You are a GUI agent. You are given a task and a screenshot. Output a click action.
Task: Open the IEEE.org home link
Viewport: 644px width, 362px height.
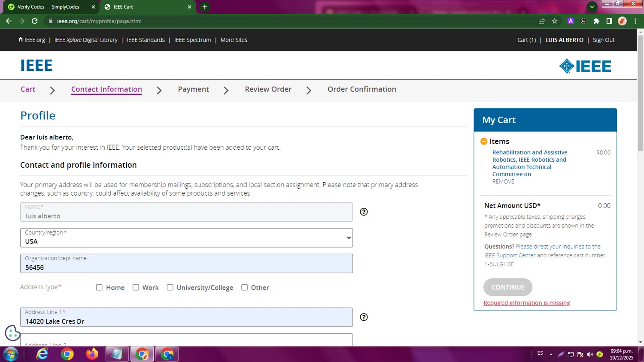[32, 40]
